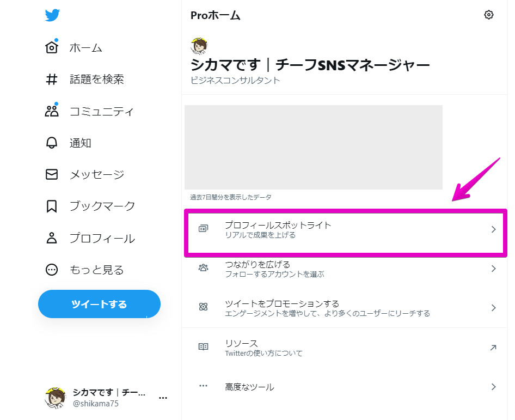Click the Twitter bird logo
Screen dimensions: 515x420
point(52,15)
